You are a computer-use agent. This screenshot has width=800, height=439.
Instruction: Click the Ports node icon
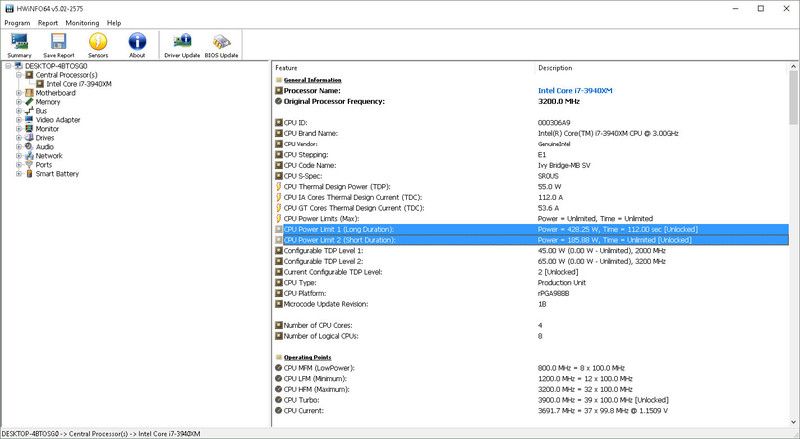click(x=29, y=165)
